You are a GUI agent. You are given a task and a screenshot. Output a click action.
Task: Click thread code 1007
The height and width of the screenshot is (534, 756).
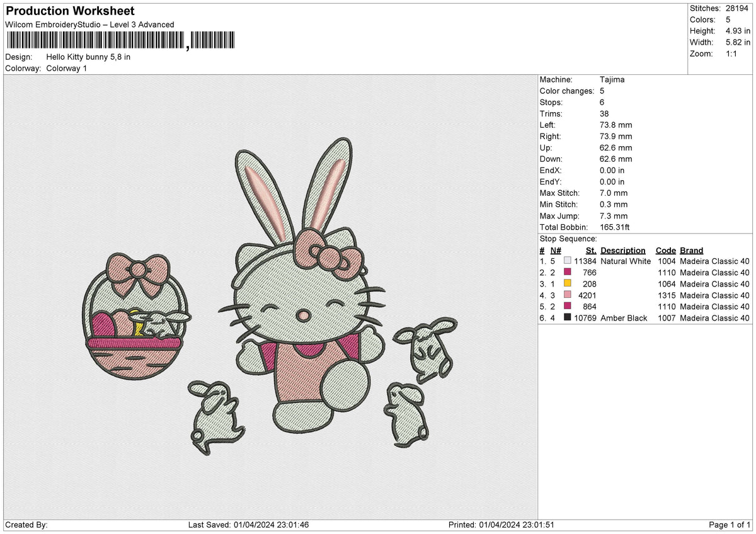667,318
